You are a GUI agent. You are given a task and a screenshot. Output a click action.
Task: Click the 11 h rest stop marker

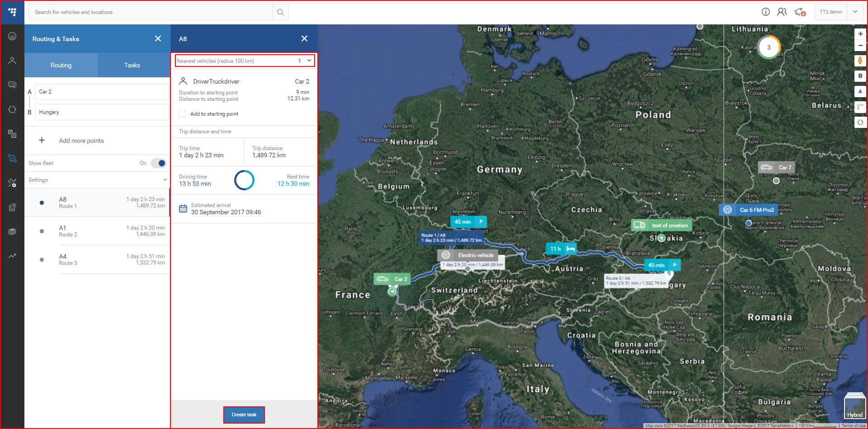click(562, 249)
